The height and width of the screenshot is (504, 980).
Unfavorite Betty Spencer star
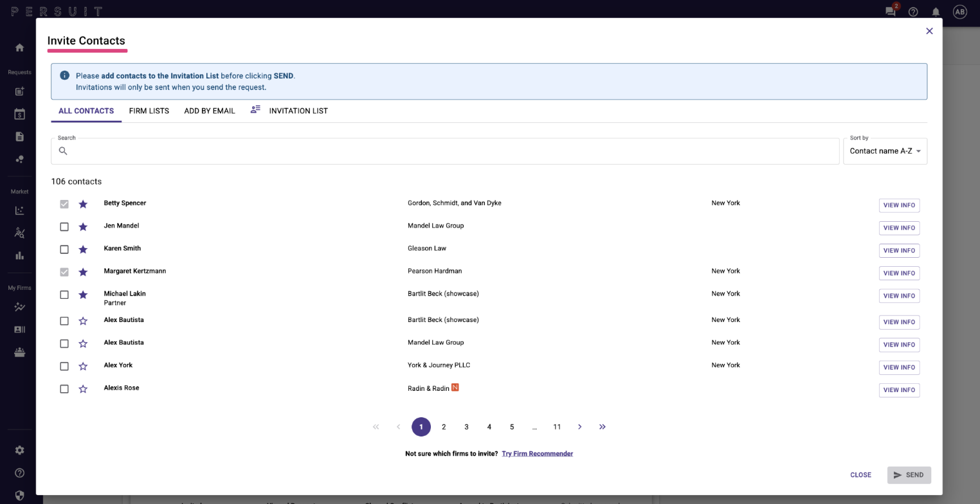tap(83, 204)
